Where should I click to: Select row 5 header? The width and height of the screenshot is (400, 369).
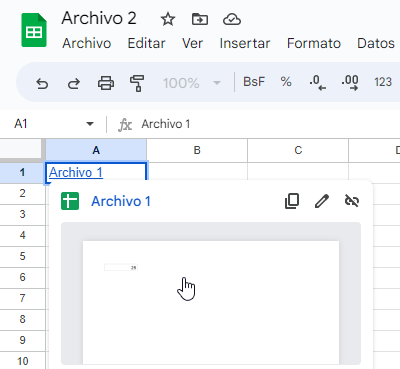(22, 256)
